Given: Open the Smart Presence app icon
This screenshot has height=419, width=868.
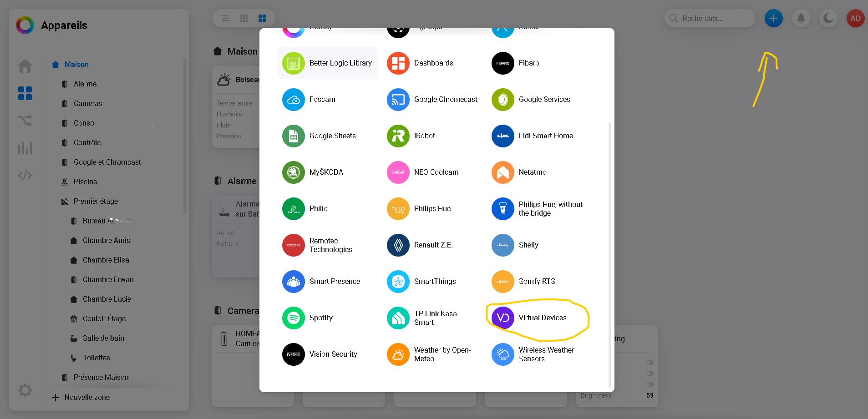Looking at the screenshot, I should point(294,282).
